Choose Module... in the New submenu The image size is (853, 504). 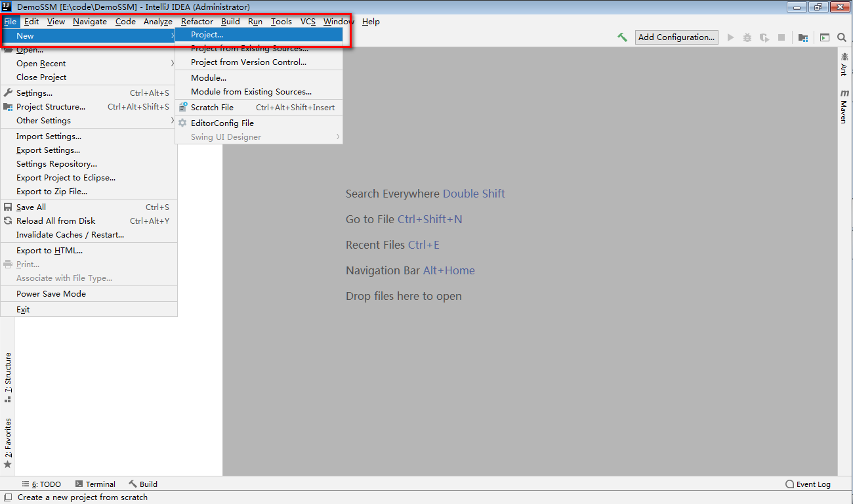coord(259,78)
